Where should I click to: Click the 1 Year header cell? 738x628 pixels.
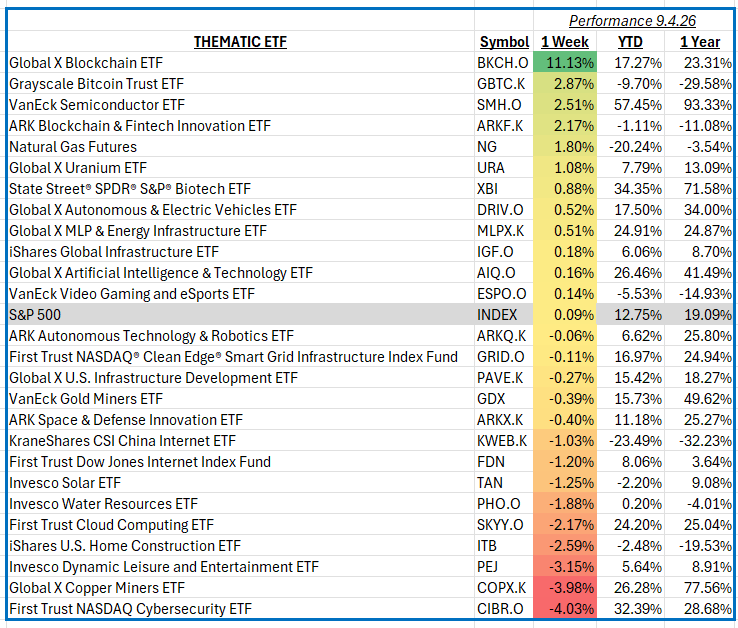click(700, 42)
